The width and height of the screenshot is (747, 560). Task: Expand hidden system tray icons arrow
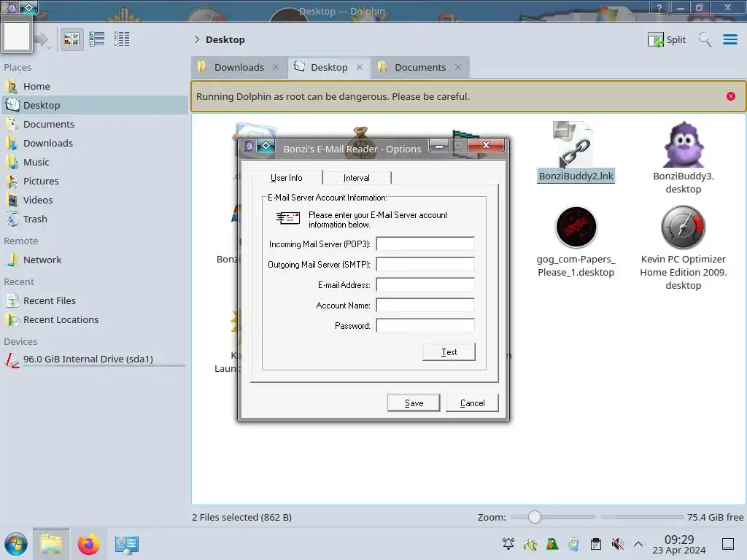pos(638,544)
